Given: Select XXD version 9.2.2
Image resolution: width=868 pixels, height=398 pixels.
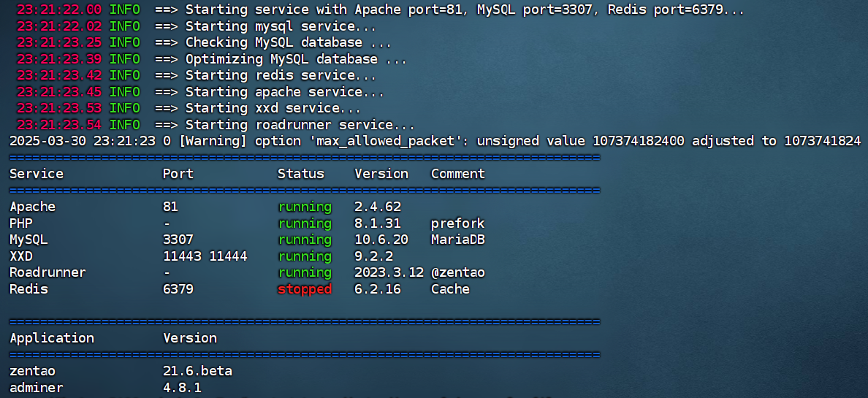Looking at the screenshot, I should 373,256.
